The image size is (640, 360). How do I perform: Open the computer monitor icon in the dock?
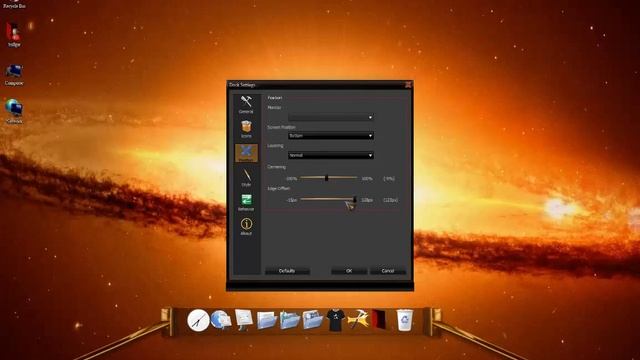click(x=244, y=320)
